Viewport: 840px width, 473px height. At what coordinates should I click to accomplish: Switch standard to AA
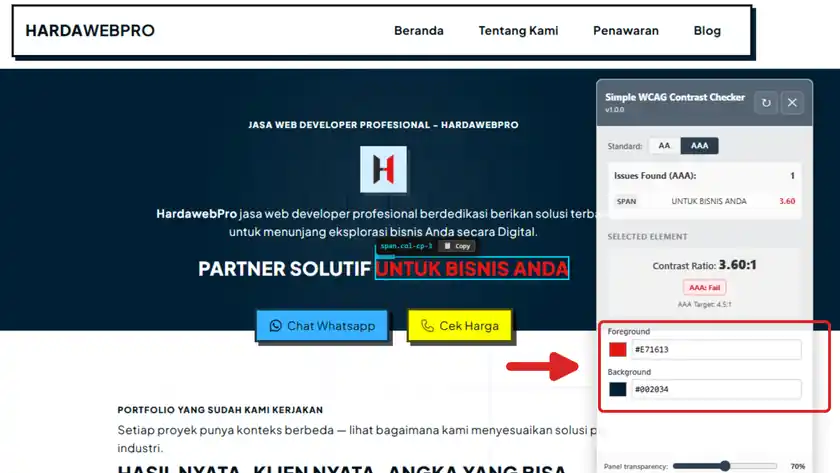tap(664, 146)
